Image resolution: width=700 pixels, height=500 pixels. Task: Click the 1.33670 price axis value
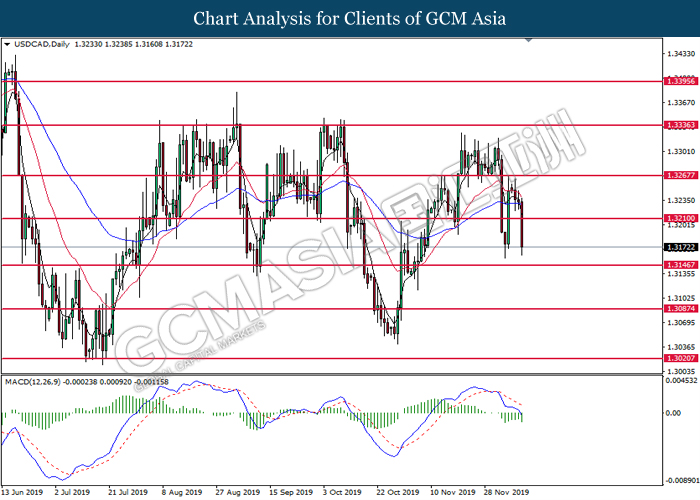click(x=681, y=103)
